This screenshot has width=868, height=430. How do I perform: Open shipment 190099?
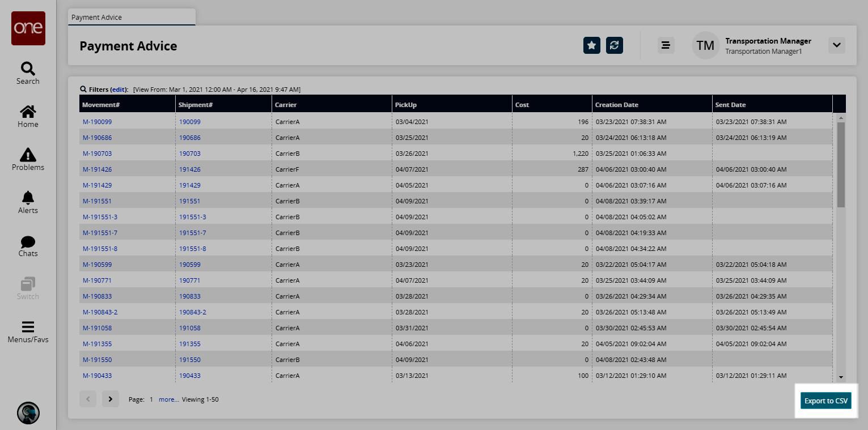(x=190, y=122)
